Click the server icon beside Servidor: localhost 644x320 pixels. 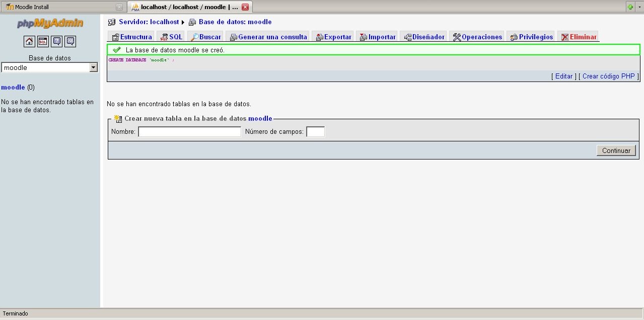(112, 22)
